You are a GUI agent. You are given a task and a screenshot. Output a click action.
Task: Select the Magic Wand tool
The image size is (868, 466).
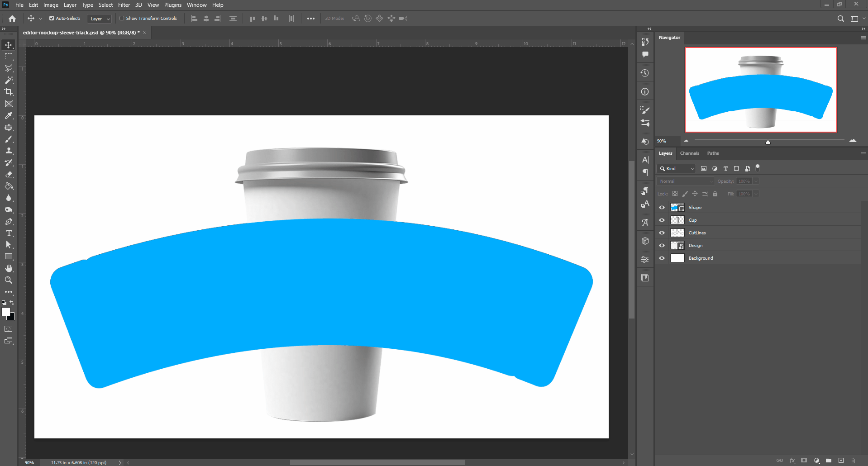point(9,80)
